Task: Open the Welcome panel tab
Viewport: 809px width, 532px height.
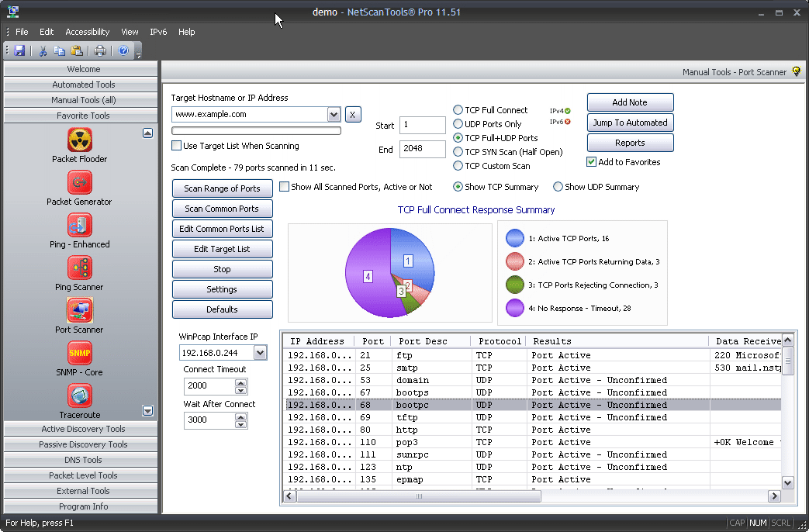Action: 81,69
